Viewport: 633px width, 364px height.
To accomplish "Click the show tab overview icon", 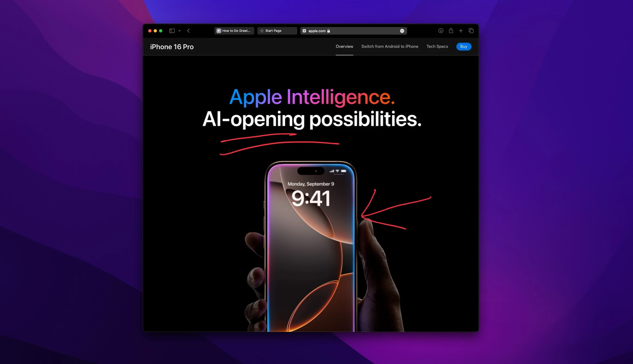I will tap(471, 31).
